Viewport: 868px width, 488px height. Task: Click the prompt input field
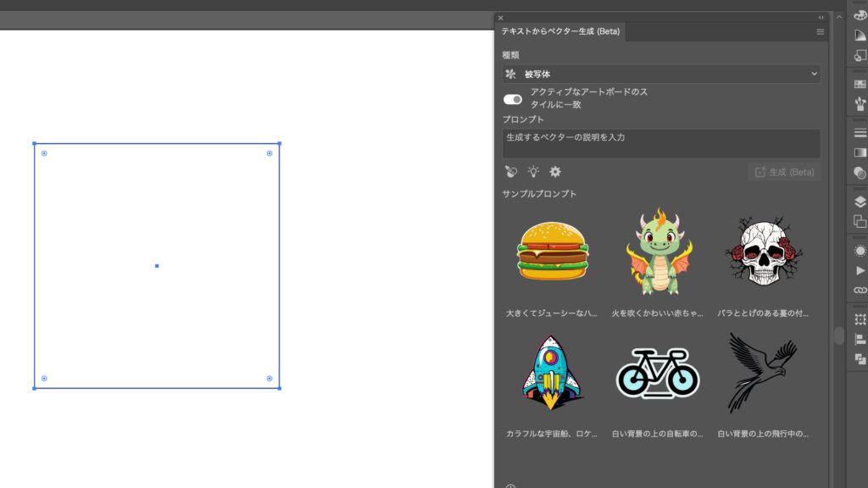click(661, 143)
